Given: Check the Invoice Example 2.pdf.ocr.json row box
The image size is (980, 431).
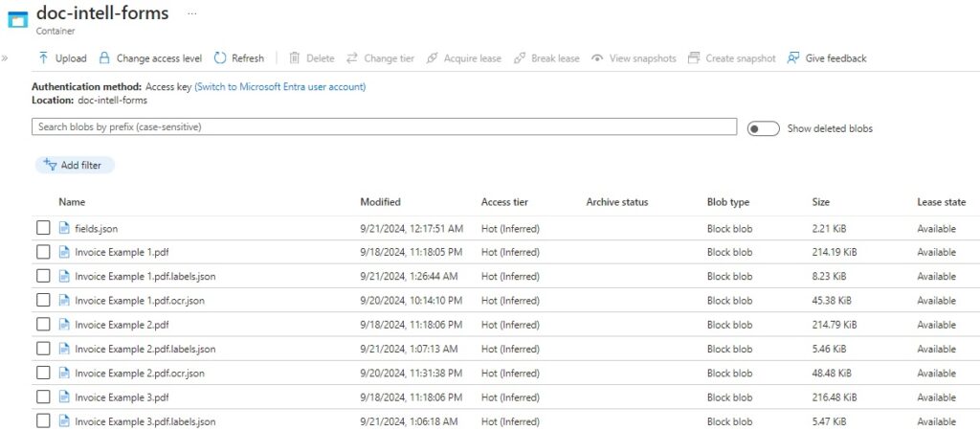Looking at the screenshot, I should pos(42,373).
